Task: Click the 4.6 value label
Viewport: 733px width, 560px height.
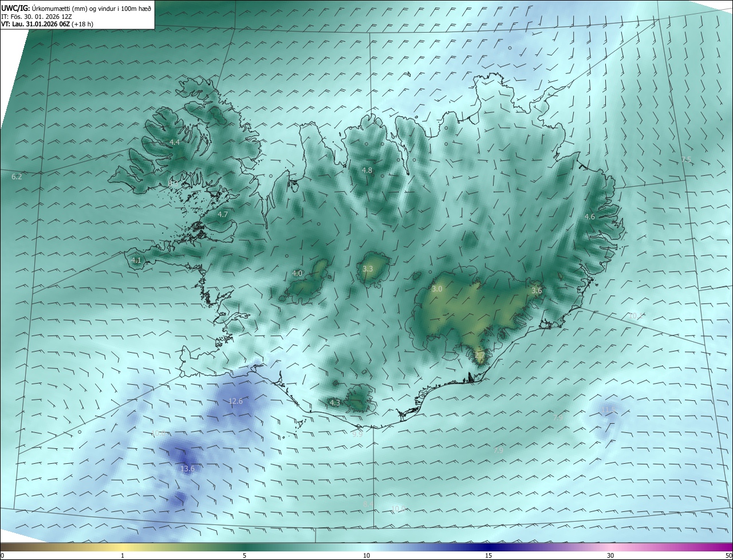Action: coord(589,216)
